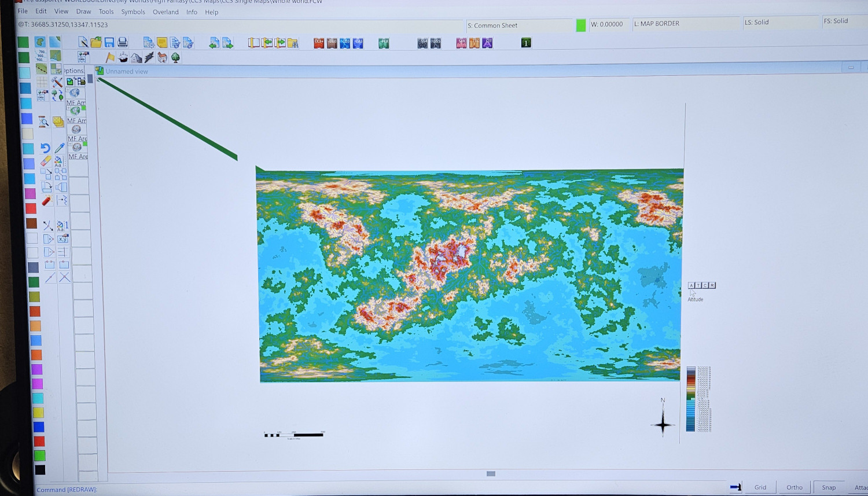The image size is (868, 496).
Task: Click the 'Unnamed view' window title icon
Action: coord(100,71)
